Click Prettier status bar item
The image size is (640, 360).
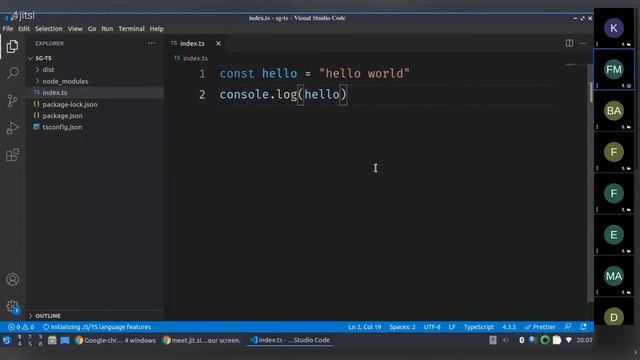click(x=540, y=327)
